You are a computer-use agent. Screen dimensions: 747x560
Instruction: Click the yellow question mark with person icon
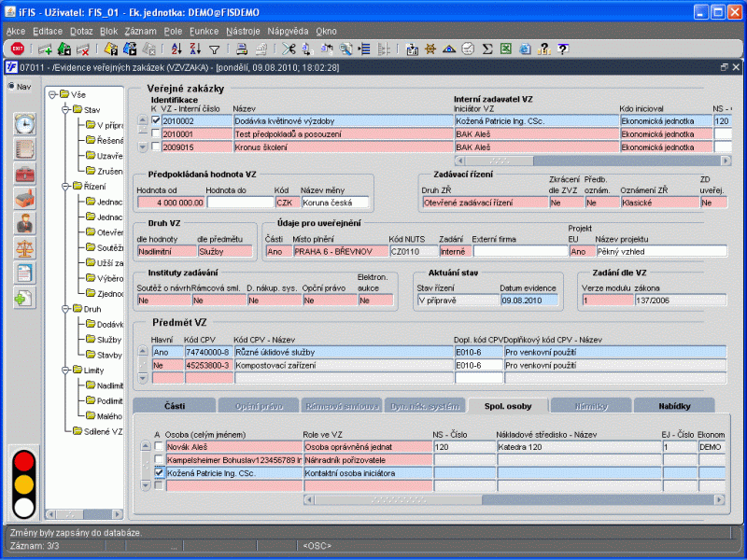[x=543, y=49]
